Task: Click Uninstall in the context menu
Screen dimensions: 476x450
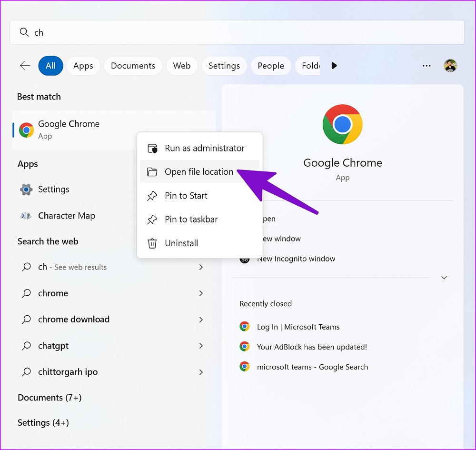Action: tap(181, 243)
